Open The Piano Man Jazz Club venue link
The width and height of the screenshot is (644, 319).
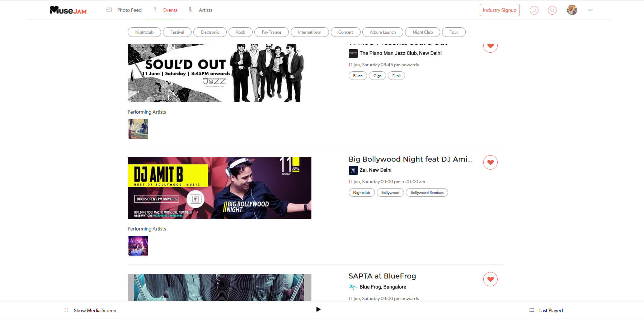(x=400, y=53)
